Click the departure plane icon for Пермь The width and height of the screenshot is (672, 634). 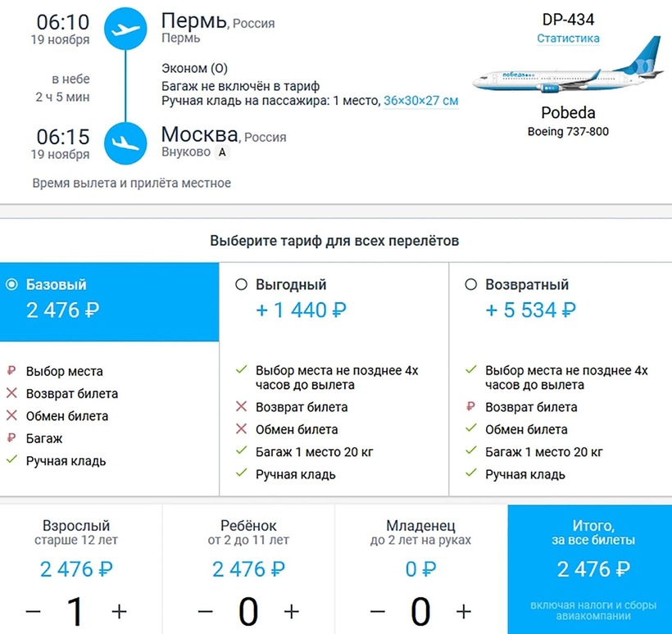tap(125, 30)
